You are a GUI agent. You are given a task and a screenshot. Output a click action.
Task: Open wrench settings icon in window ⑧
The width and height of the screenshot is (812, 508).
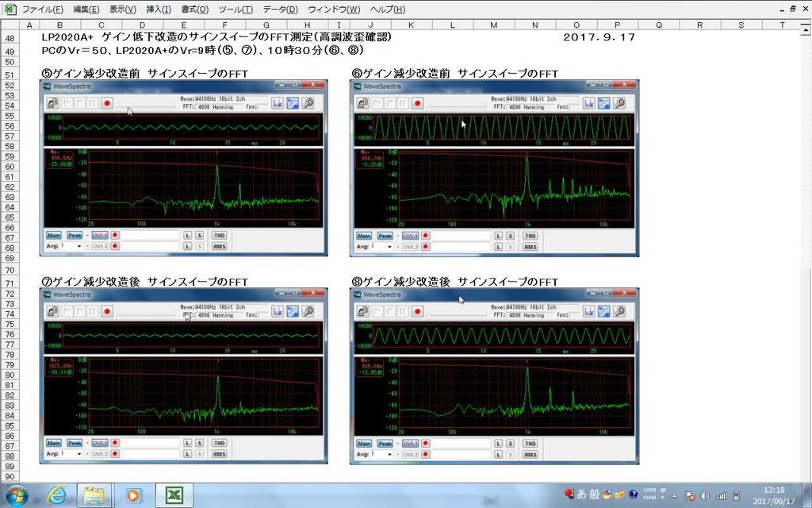(619, 311)
